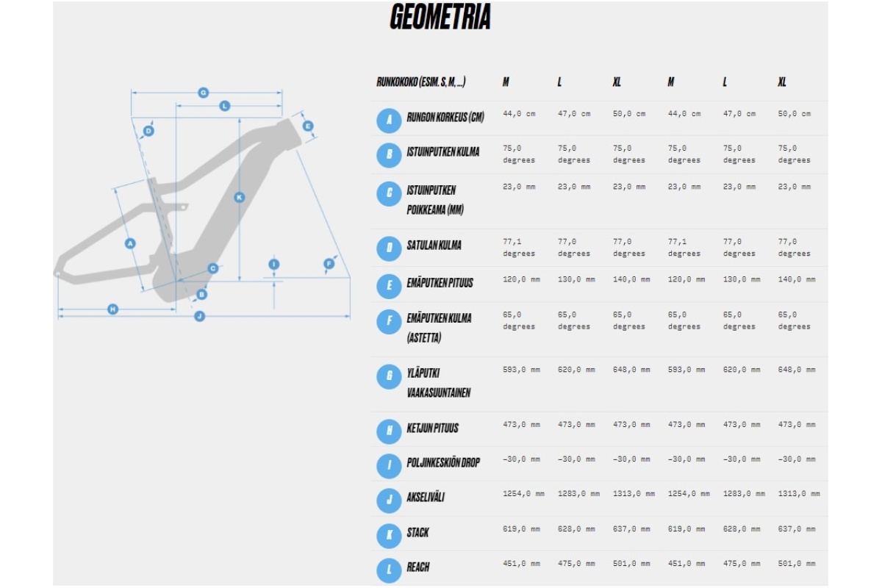882x588 pixels.
Task: Click the first XL size column header
Action: click(617, 82)
